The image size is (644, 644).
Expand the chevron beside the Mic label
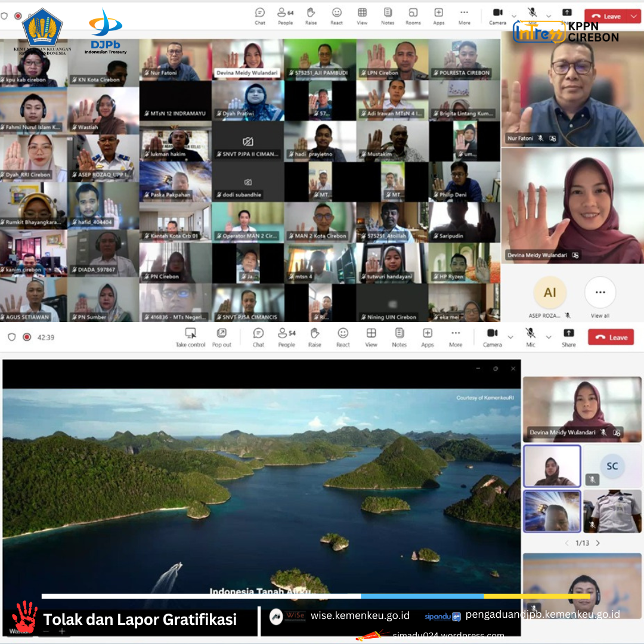548,337
